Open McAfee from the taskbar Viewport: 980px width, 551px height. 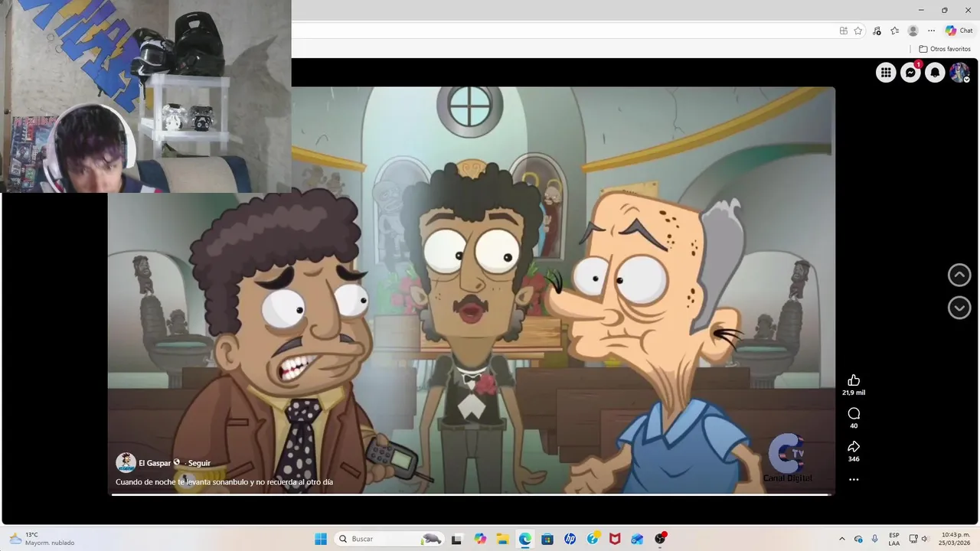pyautogui.click(x=615, y=539)
